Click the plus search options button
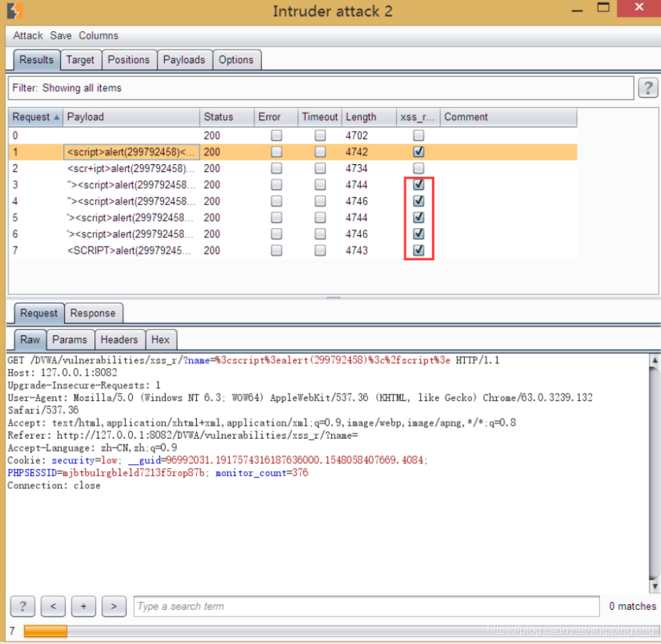 (x=83, y=606)
